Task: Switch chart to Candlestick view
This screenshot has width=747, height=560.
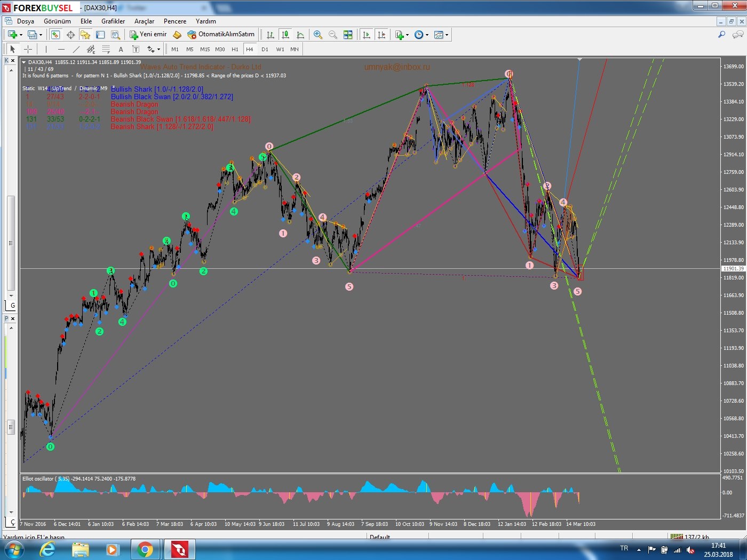Action: [x=285, y=35]
